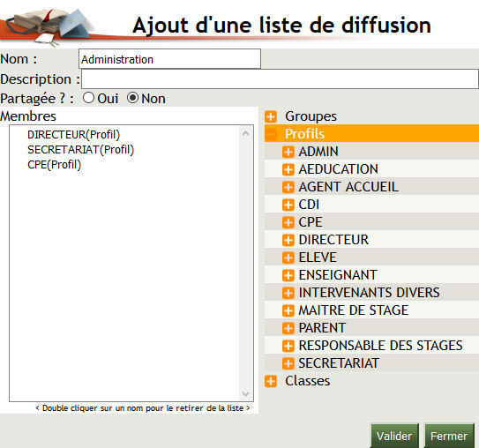Viewport: 479px width, 448px height.
Task: Click the Membres list scroll up arrow
Action: click(245, 133)
